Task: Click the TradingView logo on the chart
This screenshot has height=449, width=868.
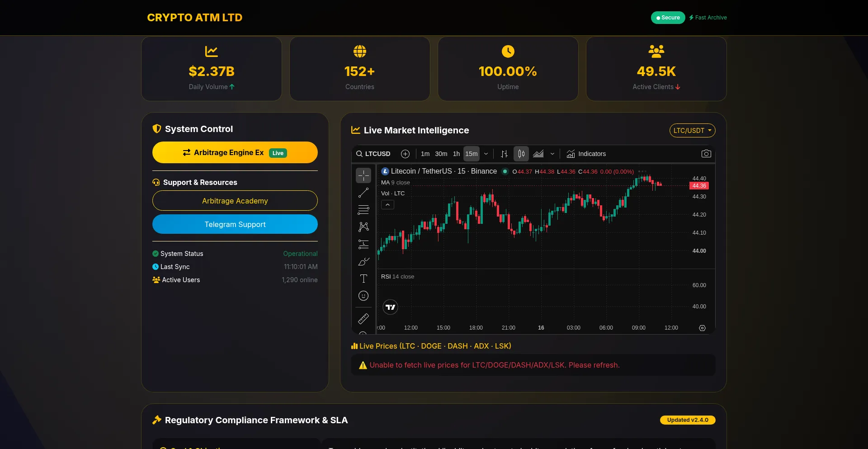Action: pyautogui.click(x=391, y=307)
